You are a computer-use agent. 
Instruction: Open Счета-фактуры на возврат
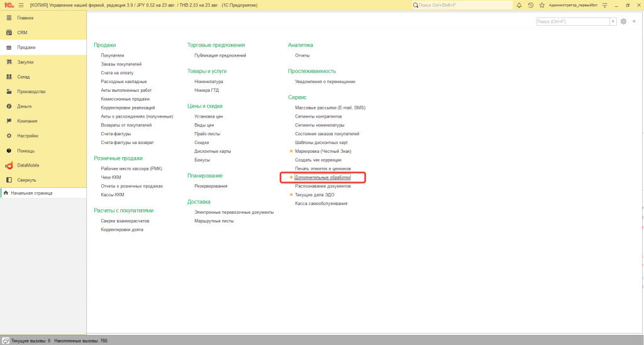(127, 143)
